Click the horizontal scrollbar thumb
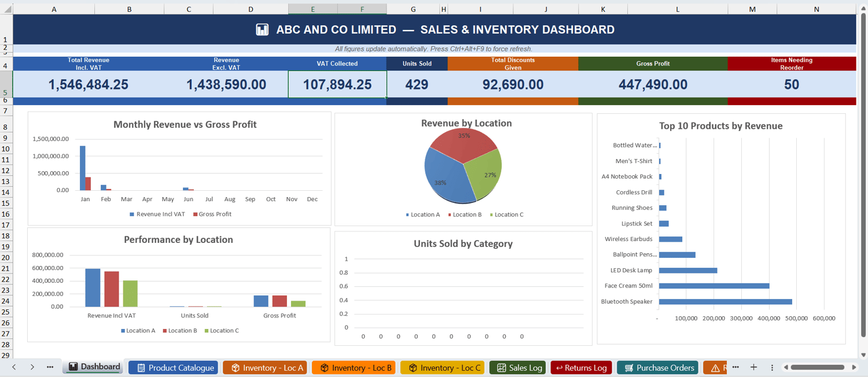Viewport: 868px width, 377px height. (818, 367)
